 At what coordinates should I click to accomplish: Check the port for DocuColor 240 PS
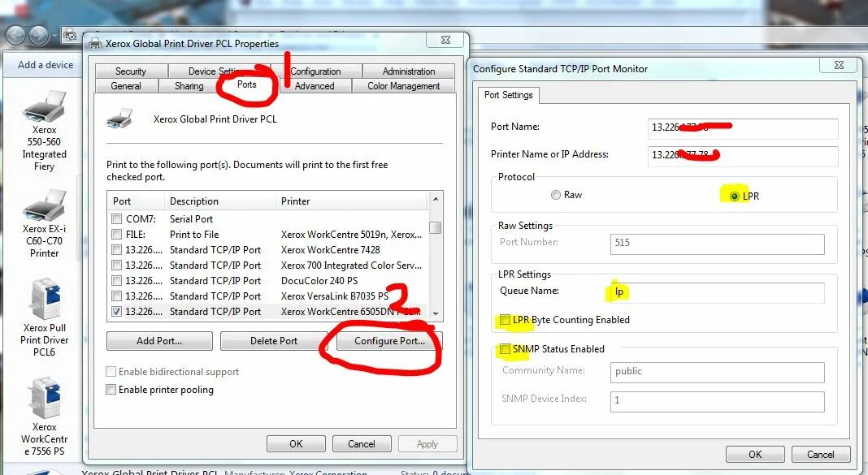(x=116, y=281)
